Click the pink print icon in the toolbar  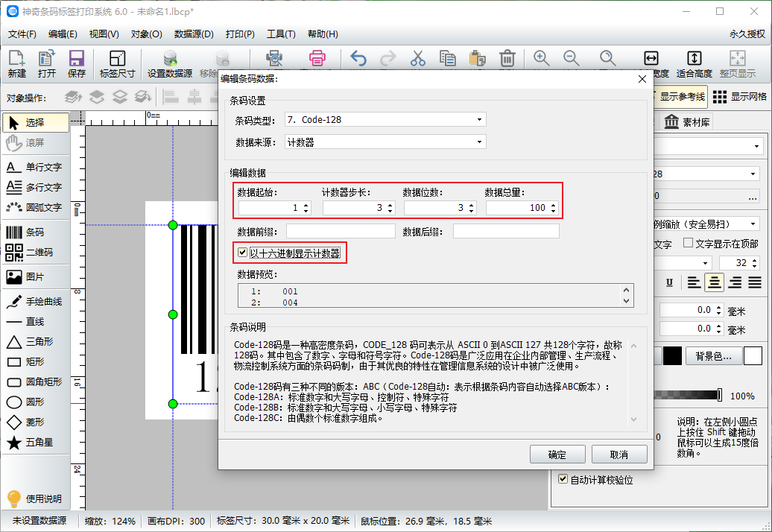(317, 59)
